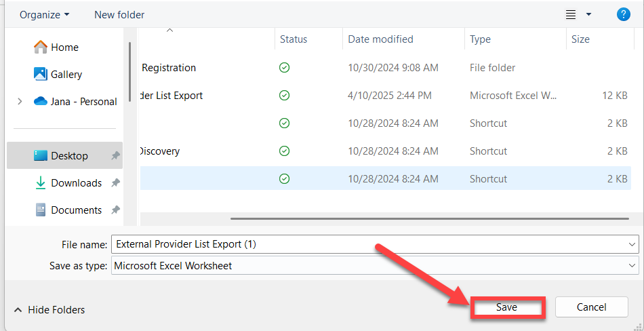This screenshot has height=331, width=644.
Task: Expand the Jana - Personal OneDrive node
Action: [20, 102]
